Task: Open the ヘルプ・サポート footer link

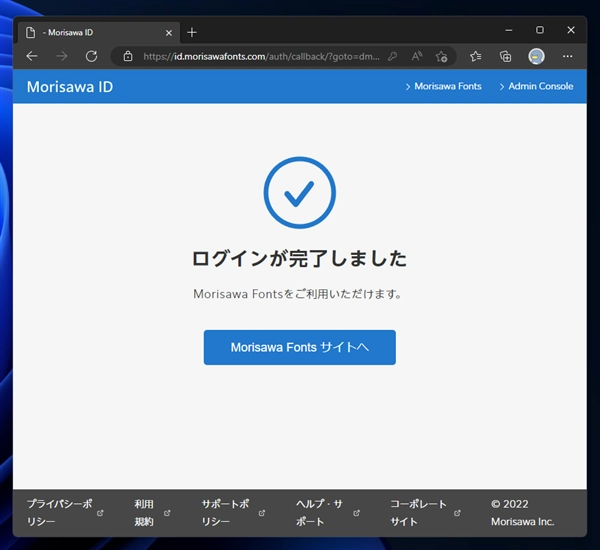Action: click(x=319, y=512)
